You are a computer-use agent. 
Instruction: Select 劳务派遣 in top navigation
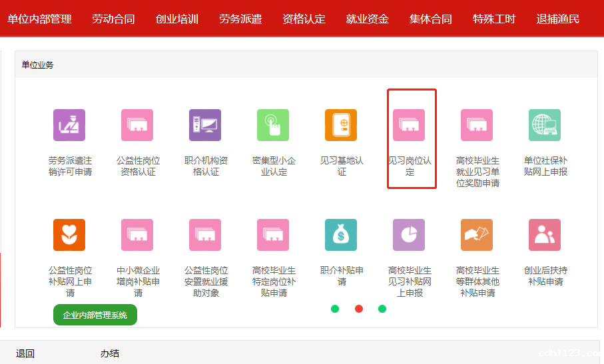pos(240,19)
